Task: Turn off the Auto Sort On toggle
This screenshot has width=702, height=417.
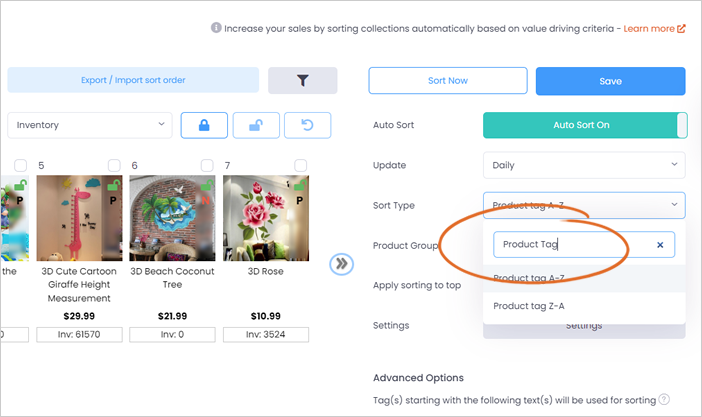Action: 585,125
